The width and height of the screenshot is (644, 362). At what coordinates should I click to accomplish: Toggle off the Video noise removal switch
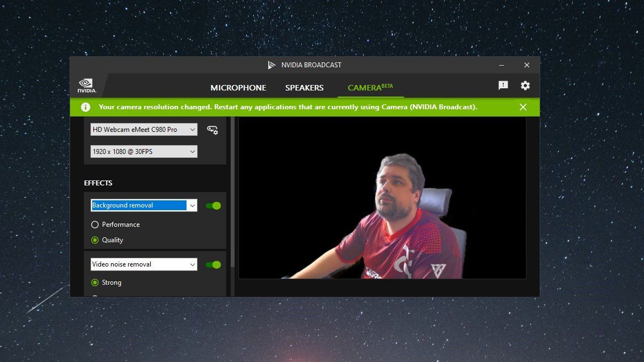(214, 265)
